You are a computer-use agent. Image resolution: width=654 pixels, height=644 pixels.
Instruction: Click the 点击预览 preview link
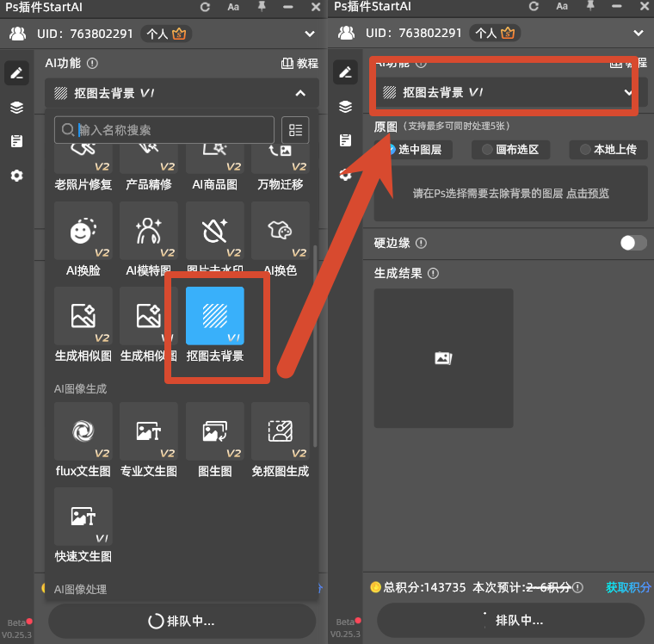click(587, 193)
